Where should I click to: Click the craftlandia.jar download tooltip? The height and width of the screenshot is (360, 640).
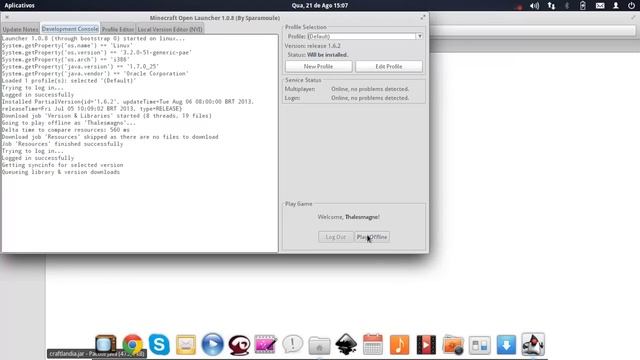pyautogui.click(x=96, y=354)
